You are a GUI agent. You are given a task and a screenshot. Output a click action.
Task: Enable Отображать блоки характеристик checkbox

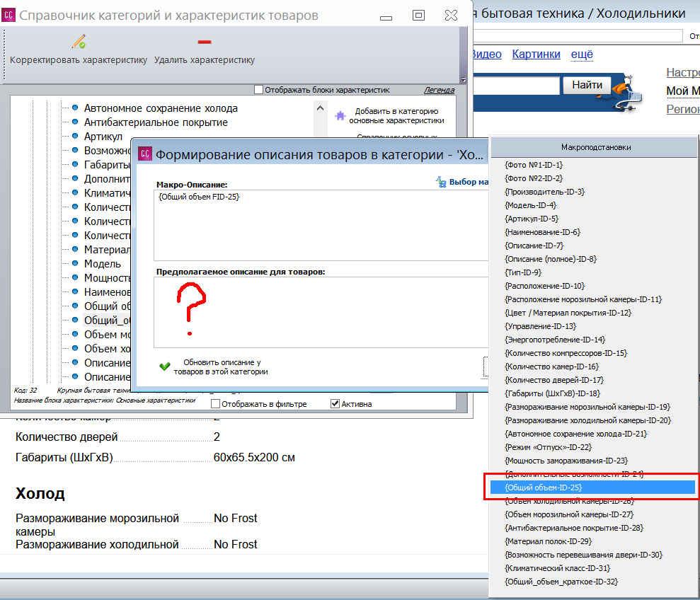[x=258, y=90]
